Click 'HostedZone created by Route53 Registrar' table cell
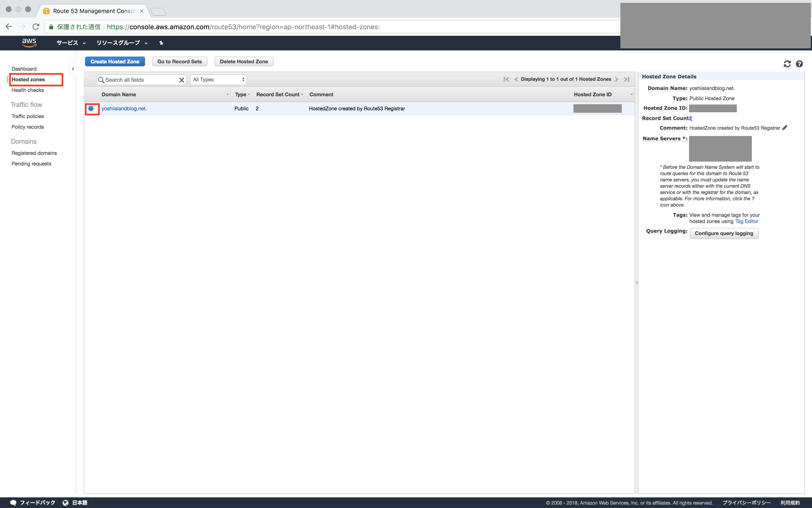 pos(357,109)
